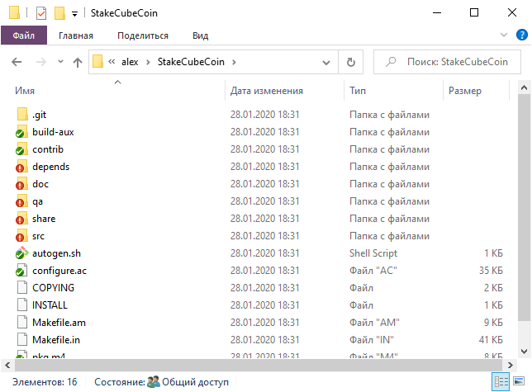Click the 41 КБ size cell

[491, 339]
